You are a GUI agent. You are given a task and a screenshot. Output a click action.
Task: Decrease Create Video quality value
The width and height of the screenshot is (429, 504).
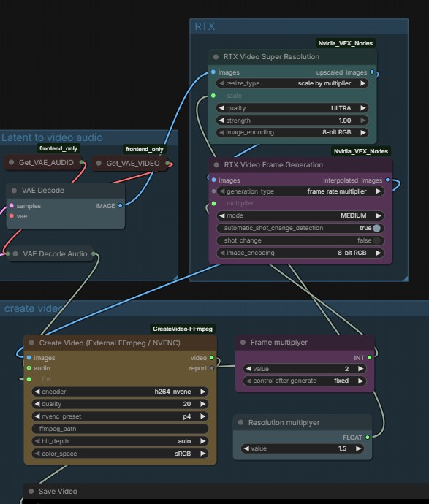tap(37, 404)
